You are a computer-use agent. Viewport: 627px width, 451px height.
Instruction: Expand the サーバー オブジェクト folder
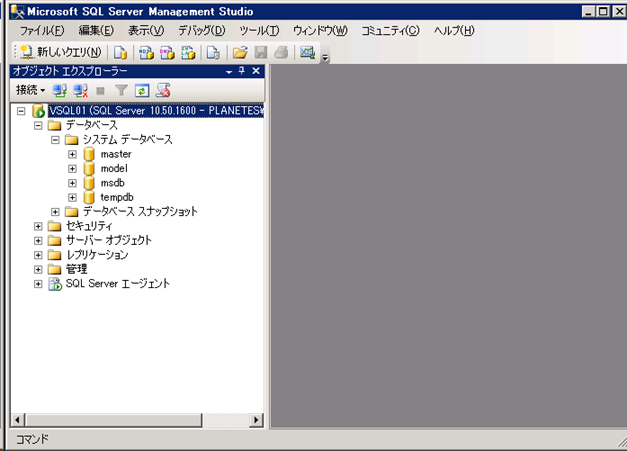click(x=38, y=241)
